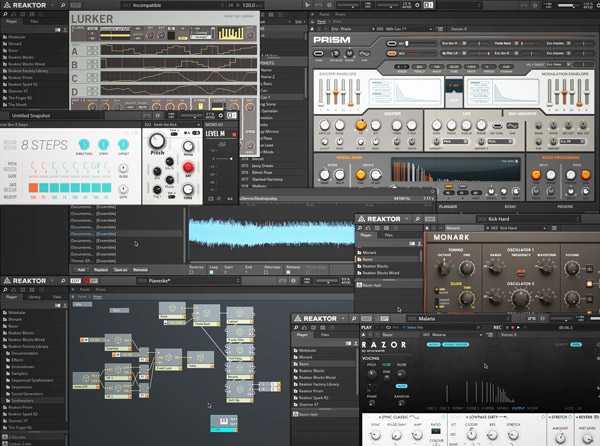Click the PLAY label in Razor window

coord(366,327)
